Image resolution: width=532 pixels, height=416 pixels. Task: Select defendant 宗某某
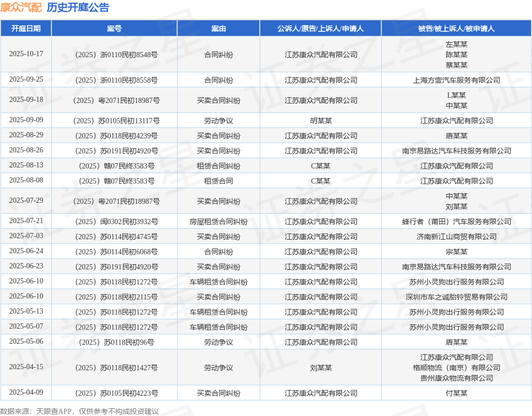(x=456, y=252)
